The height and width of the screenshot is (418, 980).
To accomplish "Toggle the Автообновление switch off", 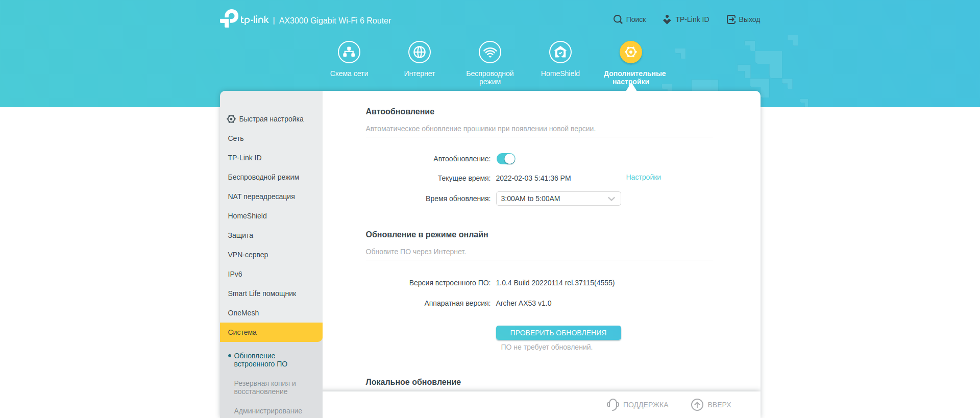I will tap(506, 159).
